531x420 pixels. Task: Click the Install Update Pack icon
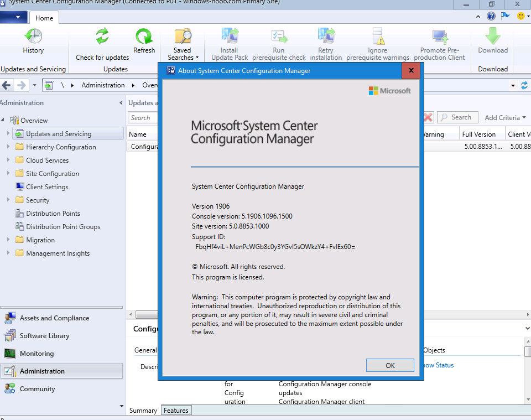[x=230, y=36]
